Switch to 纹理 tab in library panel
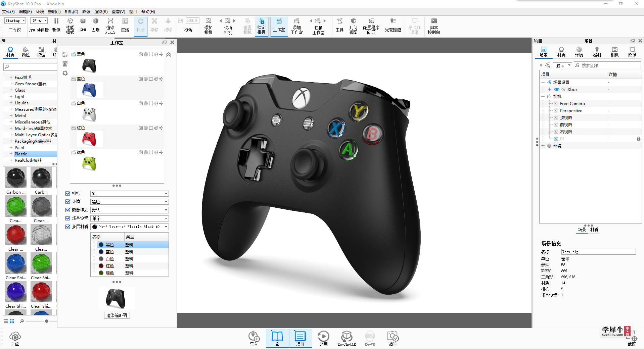 [x=41, y=52]
